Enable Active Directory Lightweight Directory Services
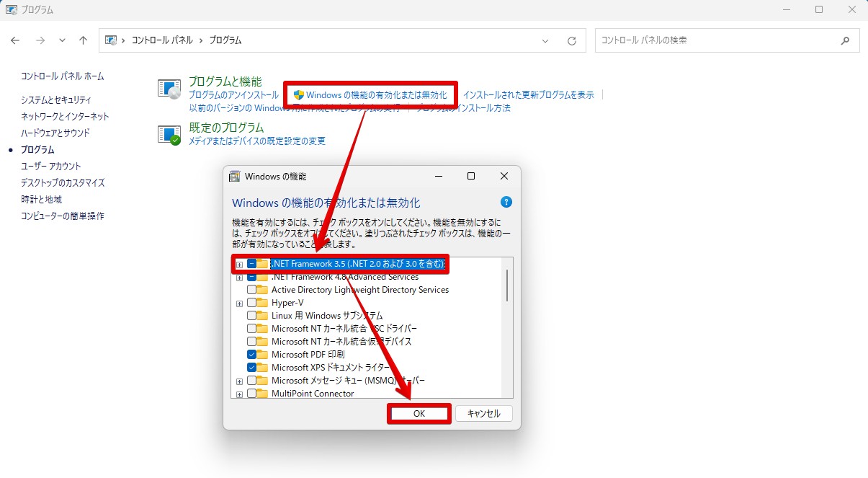Screen dimensions: 868x478 (x=252, y=289)
